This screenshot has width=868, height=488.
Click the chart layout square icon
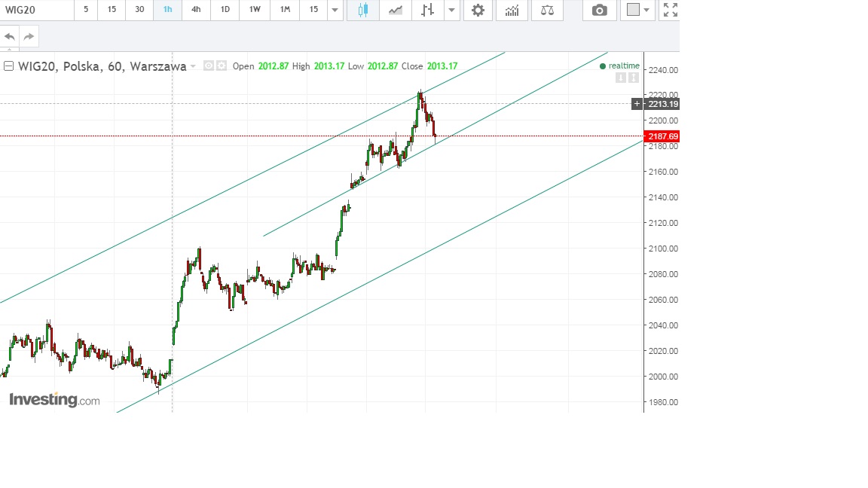pyautogui.click(x=633, y=10)
